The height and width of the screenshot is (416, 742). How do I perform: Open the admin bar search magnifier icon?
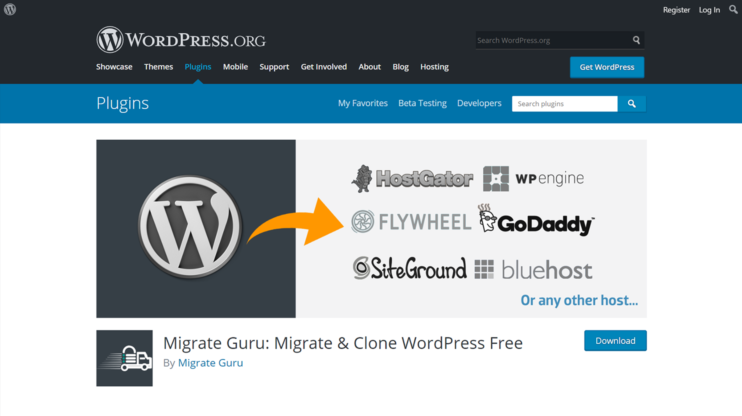[x=733, y=9]
